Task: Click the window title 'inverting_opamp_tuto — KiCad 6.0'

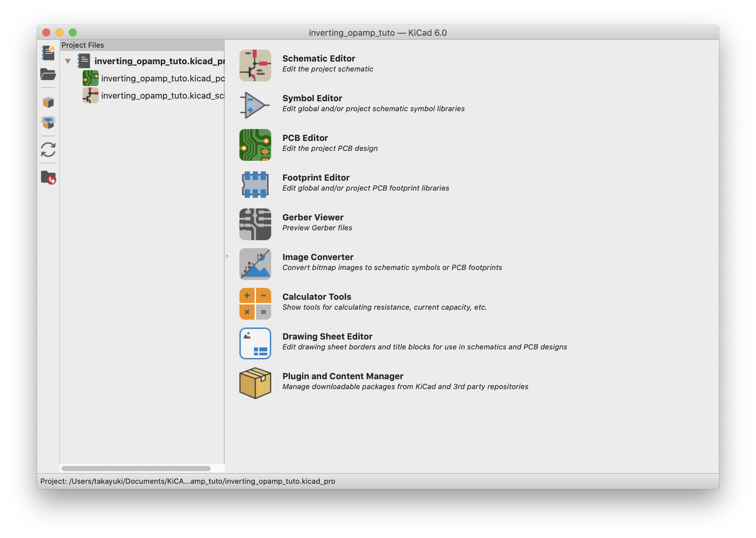Action: coord(377,32)
